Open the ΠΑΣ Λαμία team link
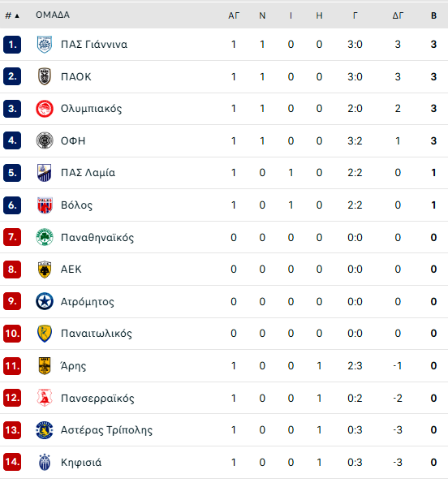The height and width of the screenshot is (483, 448). tap(88, 173)
